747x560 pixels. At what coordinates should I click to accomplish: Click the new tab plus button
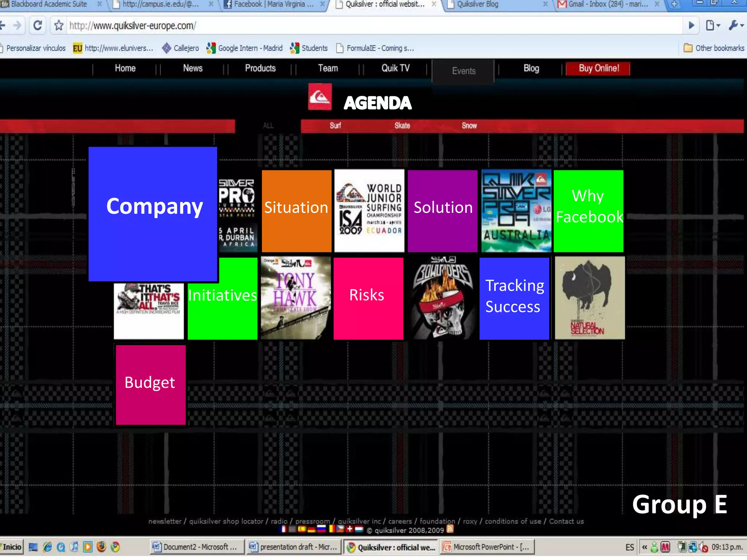coord(674,4)
